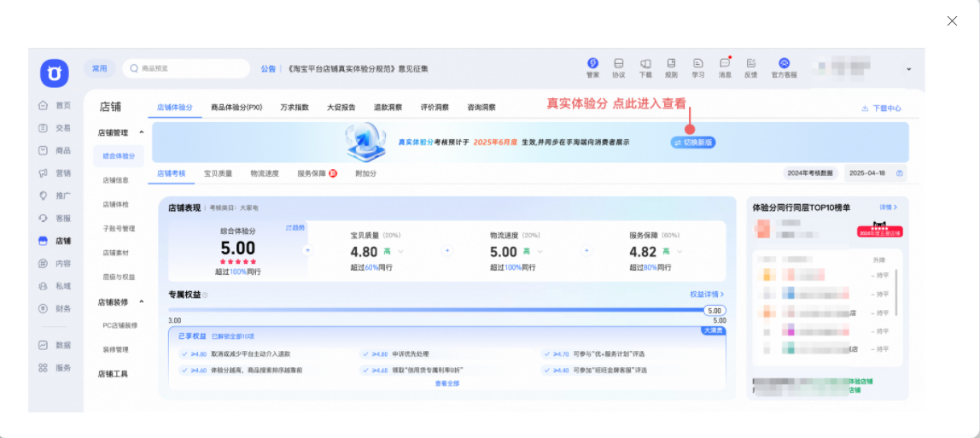Click the 商品预览 search field

(186, 68)
